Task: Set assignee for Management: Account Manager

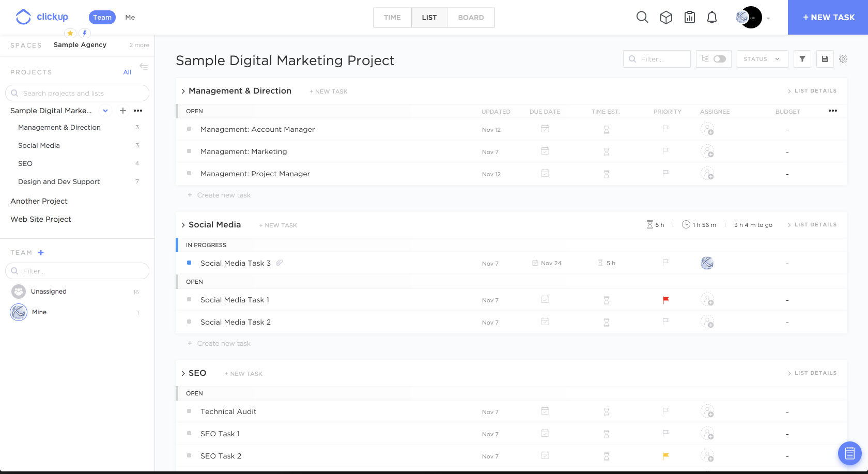Action: click(707, 129)
